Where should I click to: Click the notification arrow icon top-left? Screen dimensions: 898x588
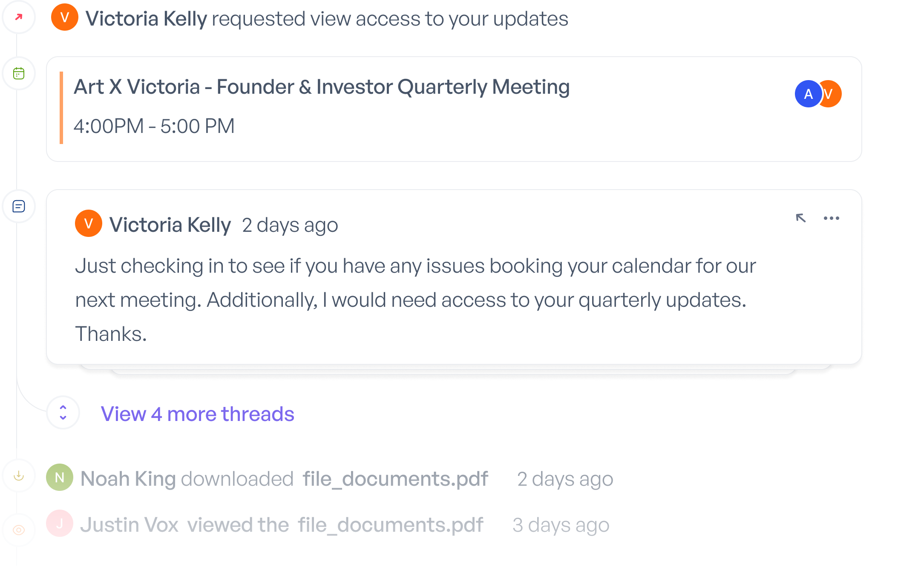19,18
